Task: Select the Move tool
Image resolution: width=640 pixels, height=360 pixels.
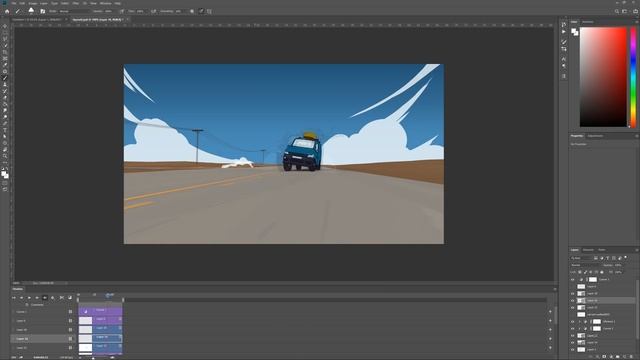Action: tap(5, 26)
